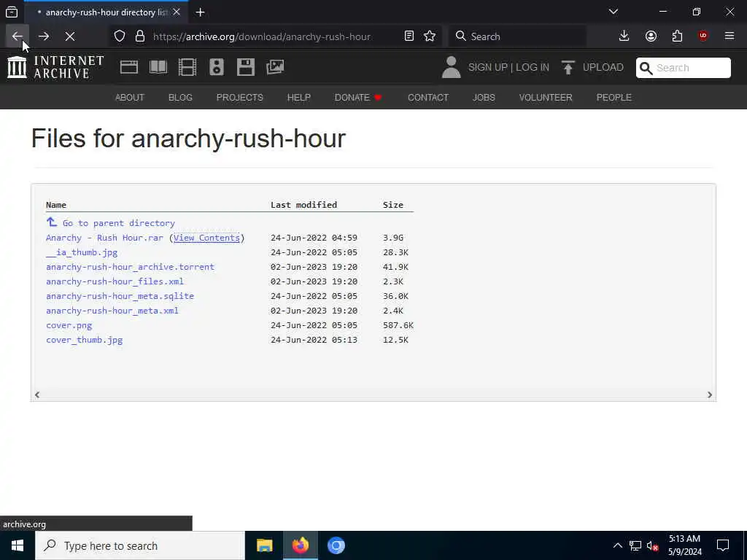The image size is (747, 560).
Task: Click SIGN UP link in header
Action: (x=488, y=68)
